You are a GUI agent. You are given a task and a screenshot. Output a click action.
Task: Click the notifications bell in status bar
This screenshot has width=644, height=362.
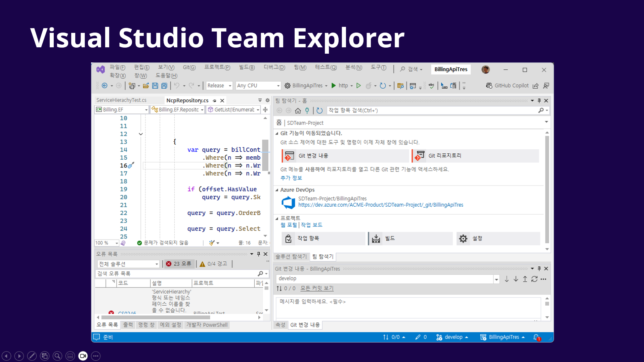coord(536,337)
